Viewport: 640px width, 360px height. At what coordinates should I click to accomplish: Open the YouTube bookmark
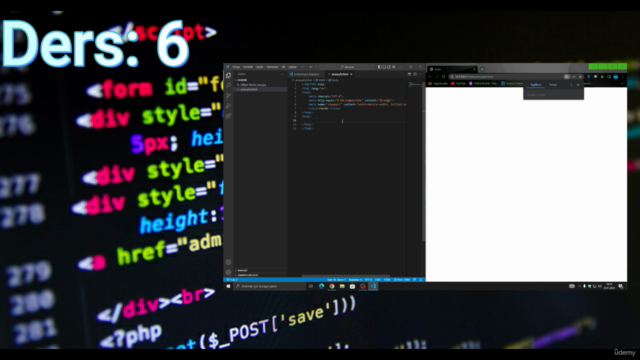point(458,84)
